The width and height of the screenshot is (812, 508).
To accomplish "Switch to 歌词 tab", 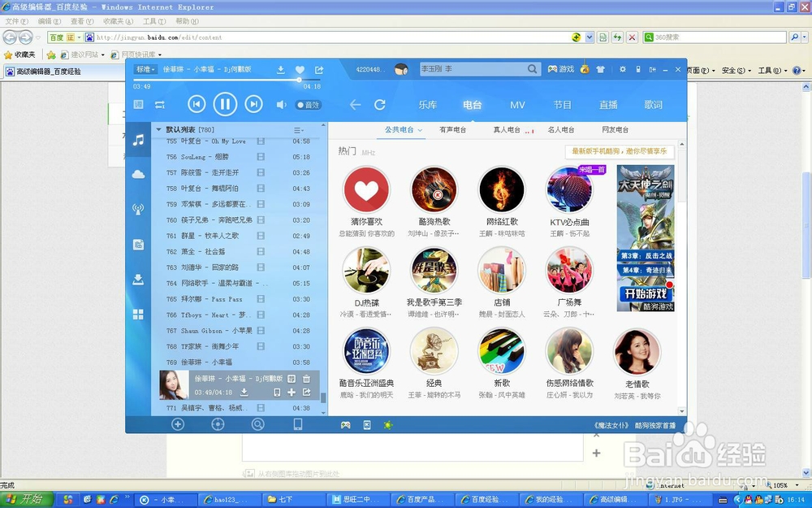I will [654, 105].
